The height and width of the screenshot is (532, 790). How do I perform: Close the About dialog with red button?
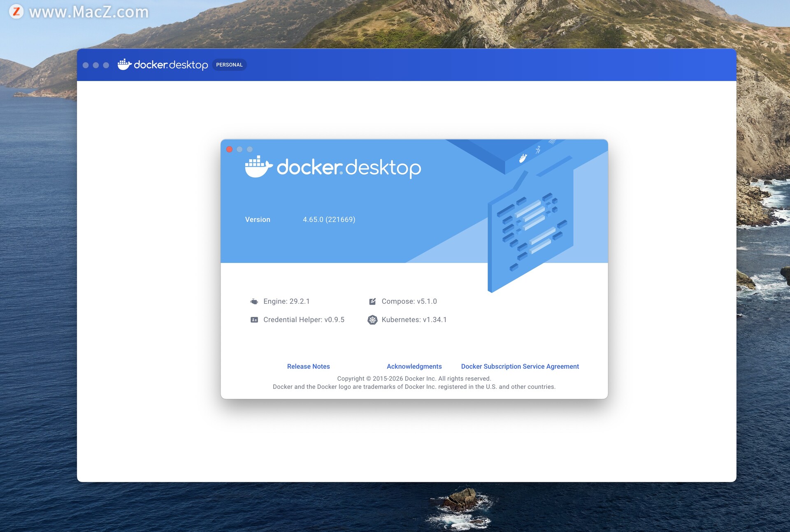tap(230, 149)
